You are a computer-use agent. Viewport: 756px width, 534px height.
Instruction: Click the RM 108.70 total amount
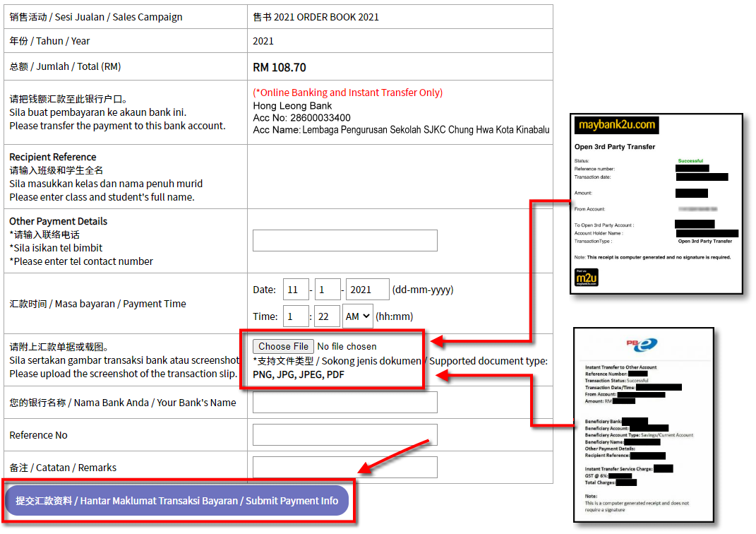coord(280,68)
